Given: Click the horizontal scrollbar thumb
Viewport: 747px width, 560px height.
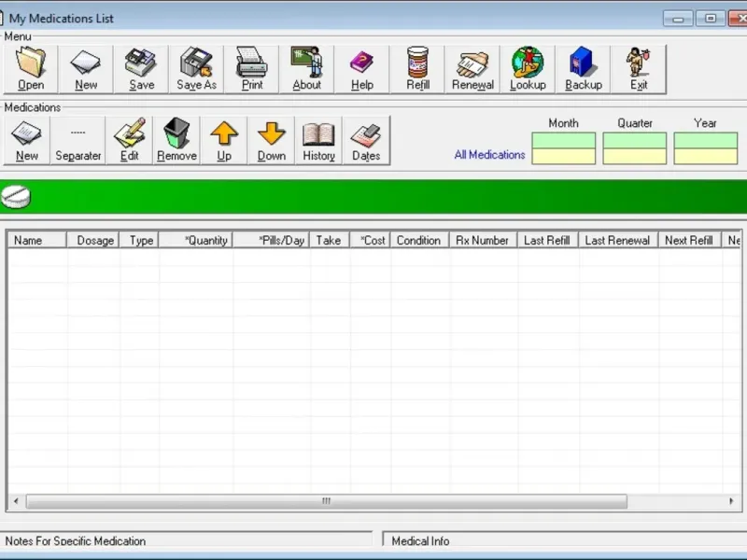Looking at the screenshot, I should (x=326, y=501).
